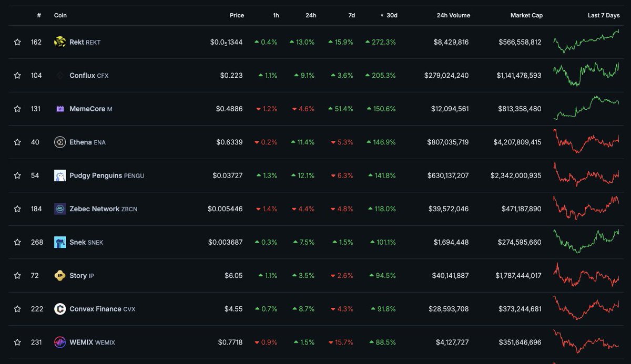
Task: Click the Ethena coin logo
Action: pyautogui.click(x=60, y=142)
